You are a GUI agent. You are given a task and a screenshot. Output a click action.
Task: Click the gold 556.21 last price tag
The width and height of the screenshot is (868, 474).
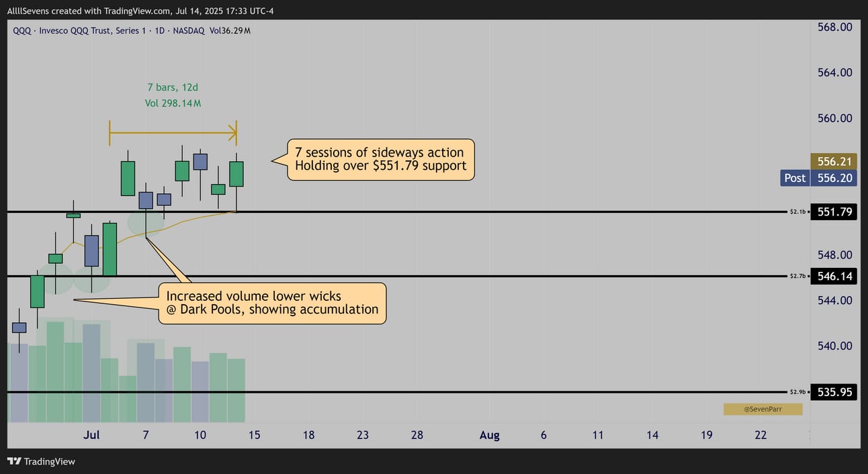(x=834, y=162)
